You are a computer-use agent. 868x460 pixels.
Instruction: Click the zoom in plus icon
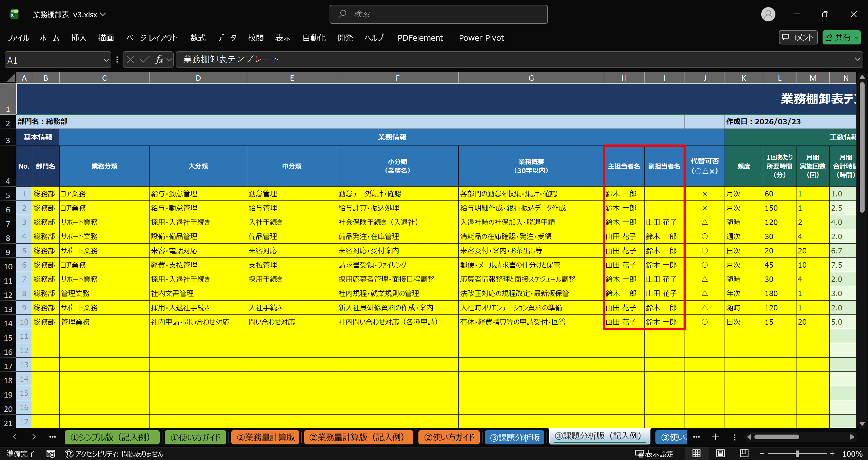coord(832,454)
